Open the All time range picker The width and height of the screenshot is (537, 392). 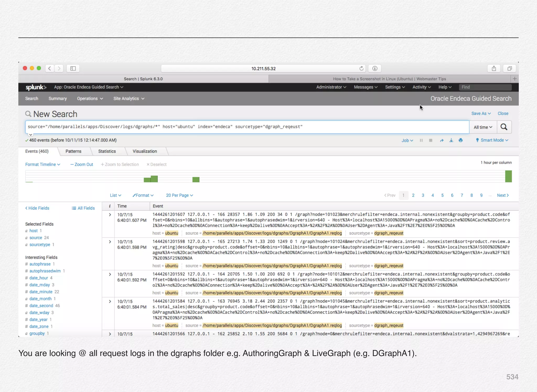(x=483, y=127)
